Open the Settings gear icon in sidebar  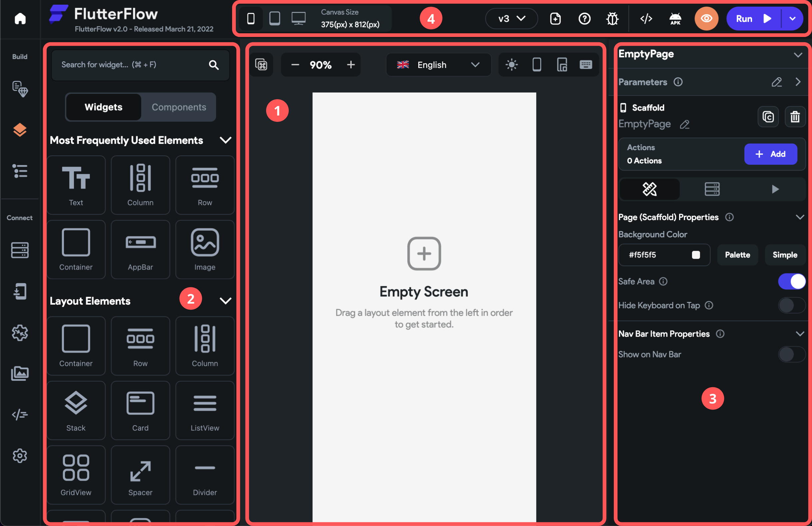coord(20,455)
